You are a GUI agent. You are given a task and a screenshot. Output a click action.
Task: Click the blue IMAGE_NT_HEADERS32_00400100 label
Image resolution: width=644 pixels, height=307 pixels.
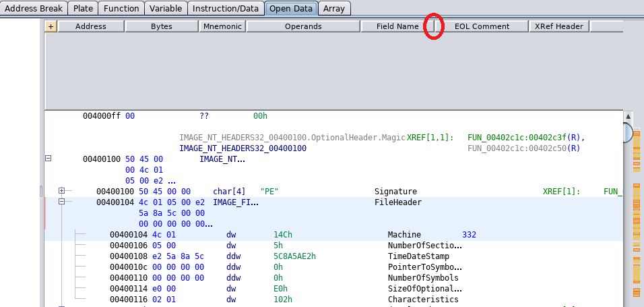(x=243, y=148)
